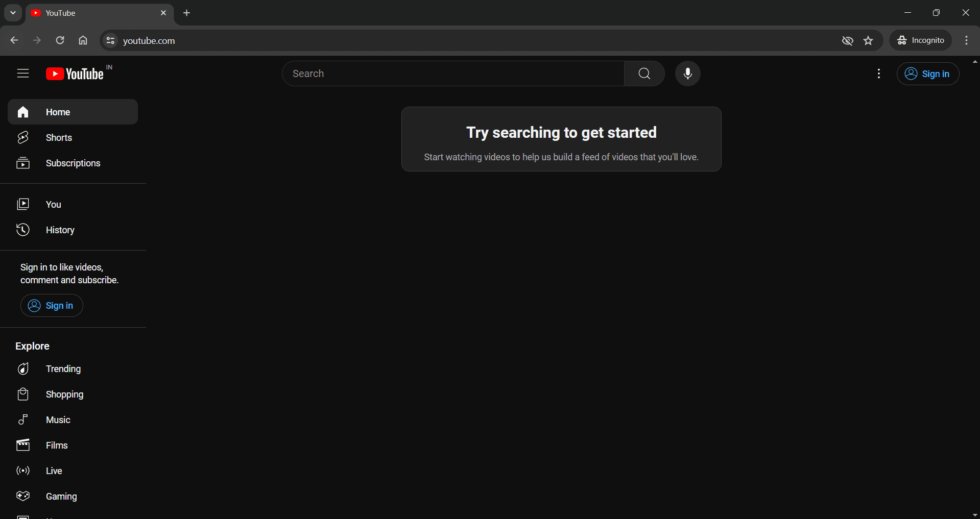Click the Gaming controller icon
The width and height of the screenshot is (980, 519).
[23, 496]
